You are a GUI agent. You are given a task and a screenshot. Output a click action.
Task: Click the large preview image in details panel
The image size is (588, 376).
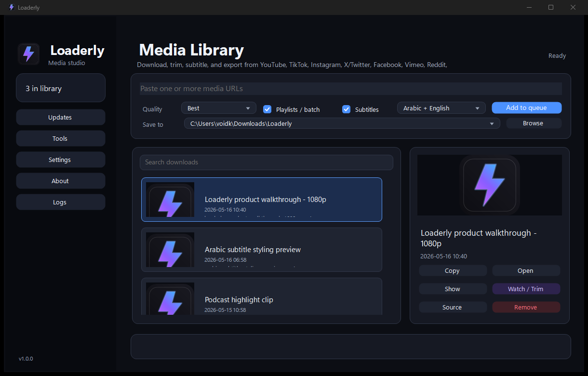(x=490, y=185)
